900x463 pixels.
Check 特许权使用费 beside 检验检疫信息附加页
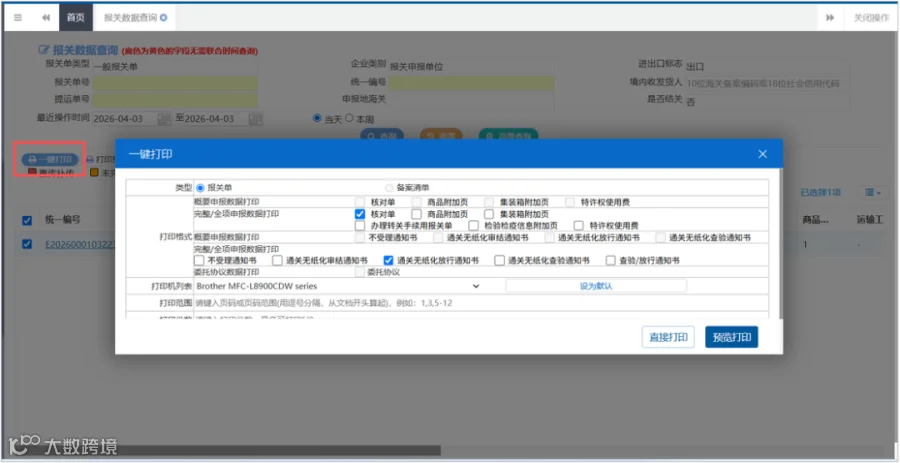tap(579, 225)
